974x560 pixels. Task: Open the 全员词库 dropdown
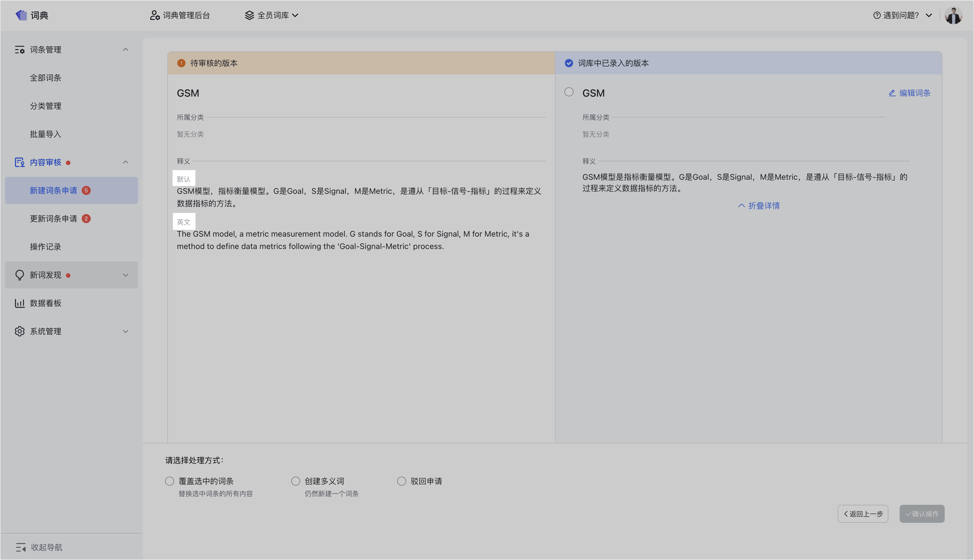coord(272,15)
